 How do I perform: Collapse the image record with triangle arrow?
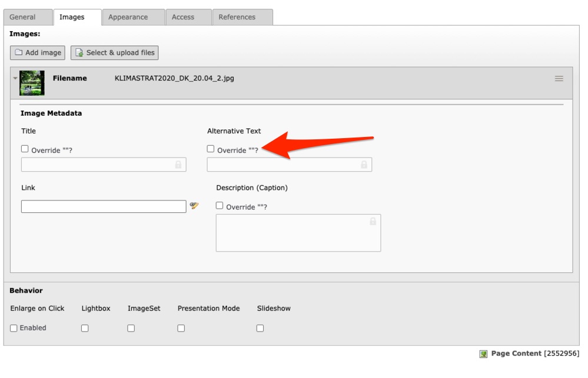tap(15, 78)
